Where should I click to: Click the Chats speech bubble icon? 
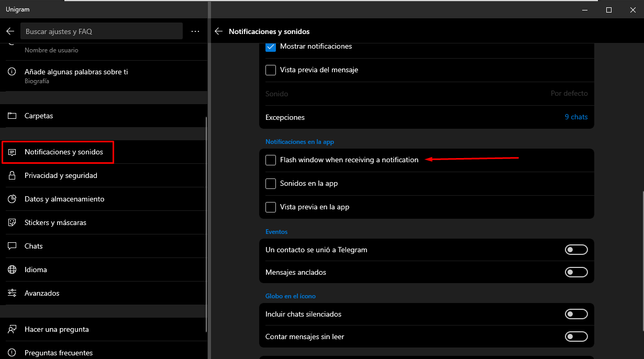pyautogui.click(x=12, y=246)
